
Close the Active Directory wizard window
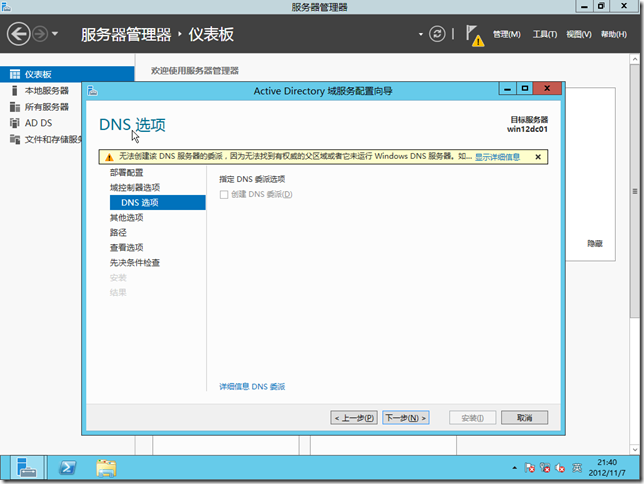point(547,88)
